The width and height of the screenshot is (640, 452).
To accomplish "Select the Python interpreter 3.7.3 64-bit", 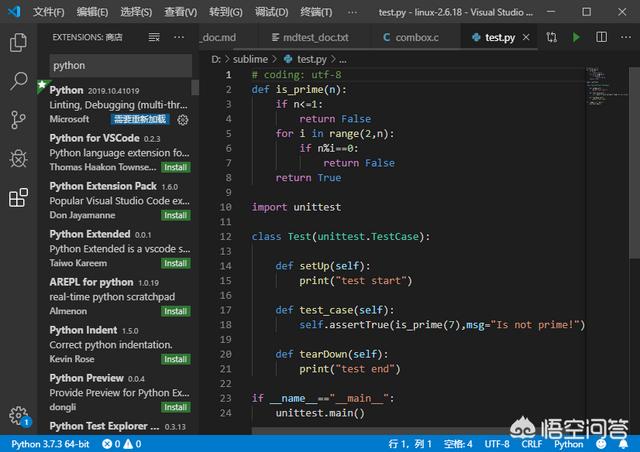I will click(x=50, y=444).
